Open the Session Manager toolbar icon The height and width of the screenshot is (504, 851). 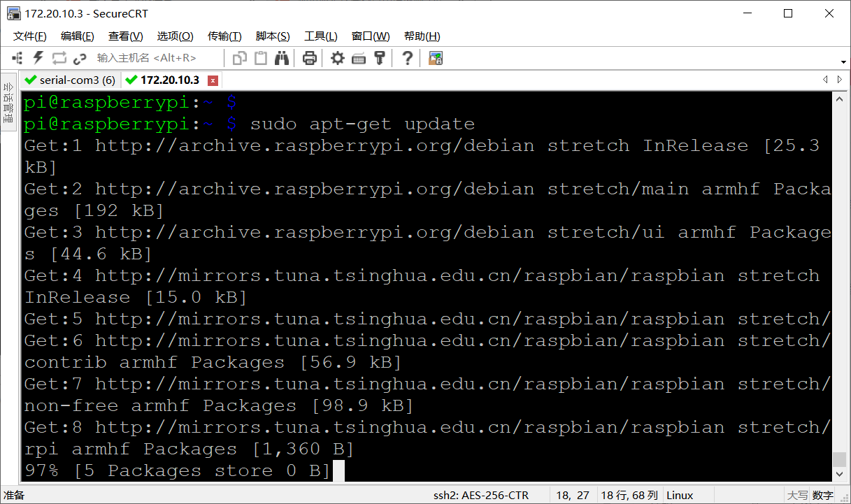[x=17, y=58]
